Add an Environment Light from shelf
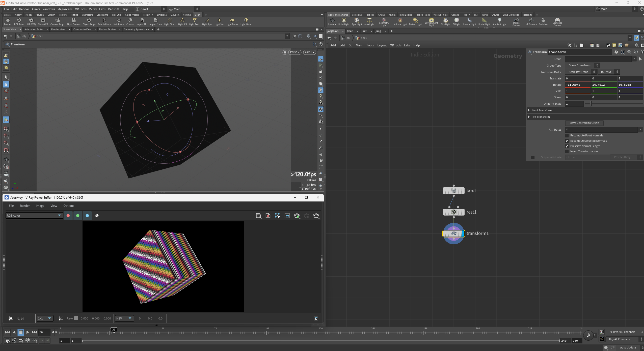 click(431, 22)
